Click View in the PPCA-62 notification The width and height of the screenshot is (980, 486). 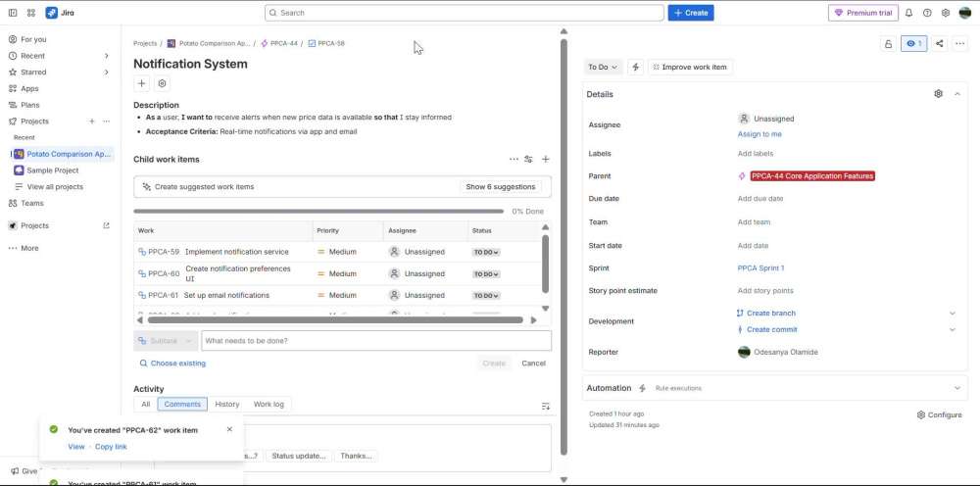[76, 447]
